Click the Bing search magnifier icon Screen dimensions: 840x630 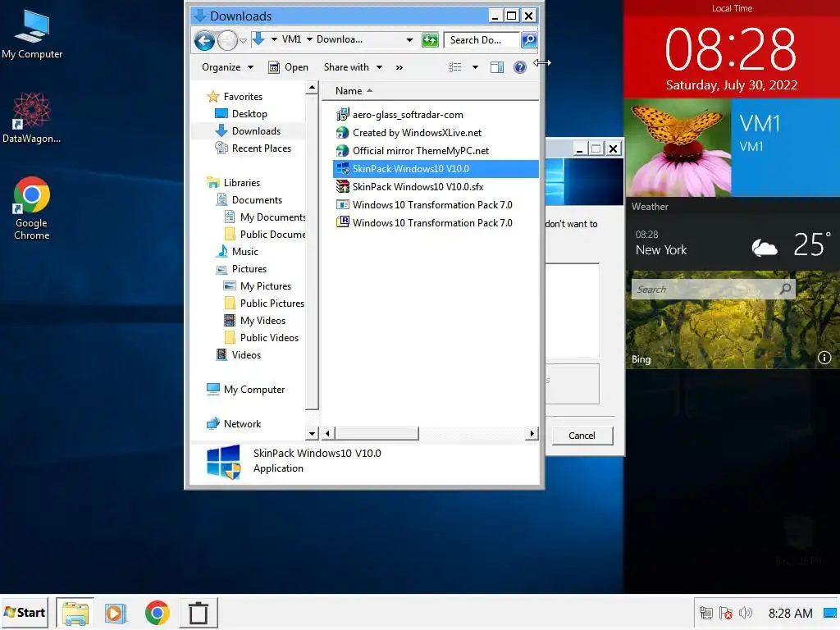(785, 290)
